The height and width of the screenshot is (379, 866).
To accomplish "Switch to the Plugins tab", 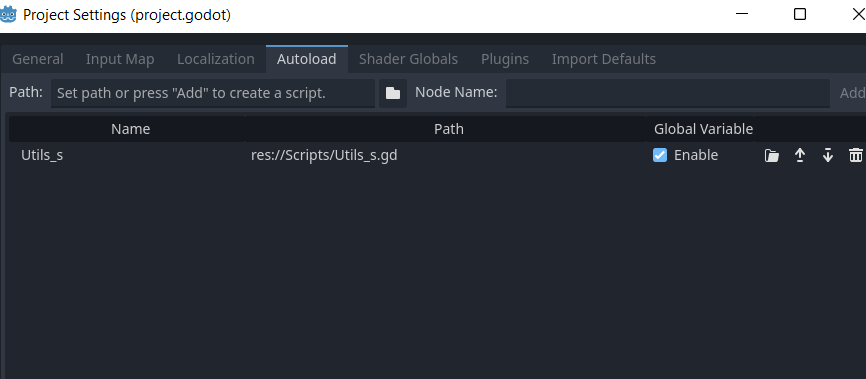I will click(x=505, y=59).
